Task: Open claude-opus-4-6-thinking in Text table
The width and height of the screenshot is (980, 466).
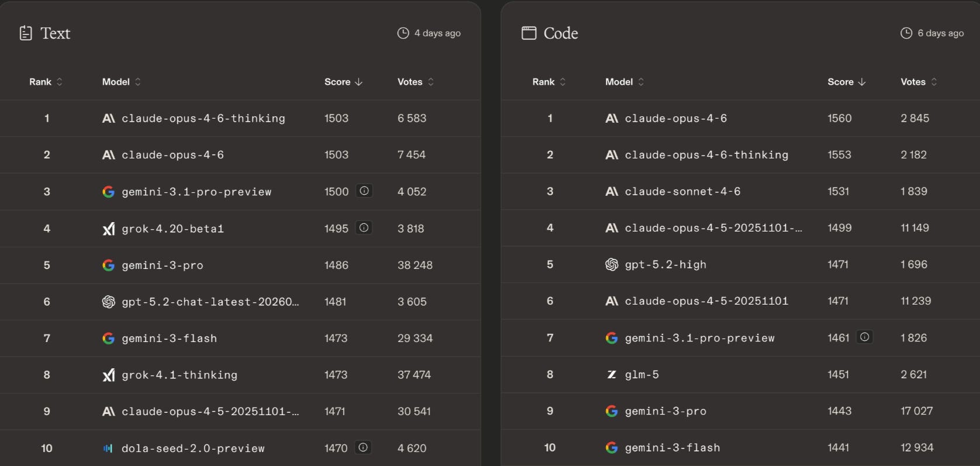Action: pyautogui.click(x=203, y=119)
